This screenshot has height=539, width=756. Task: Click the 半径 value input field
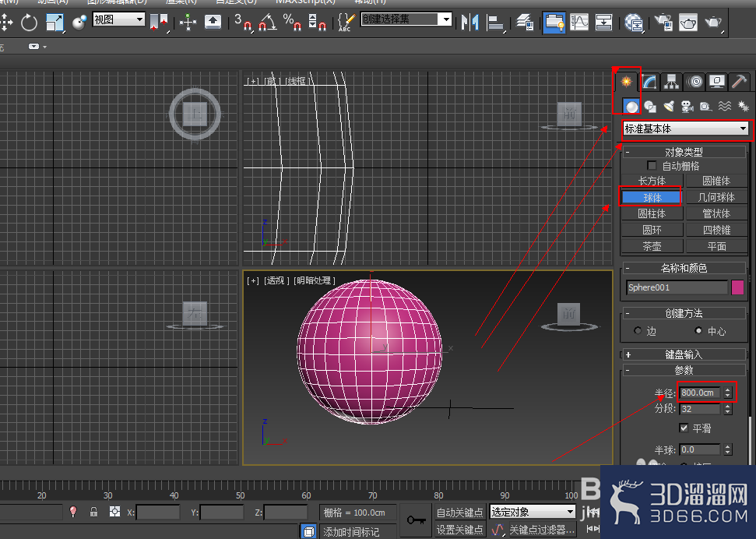tap(699, 393)
